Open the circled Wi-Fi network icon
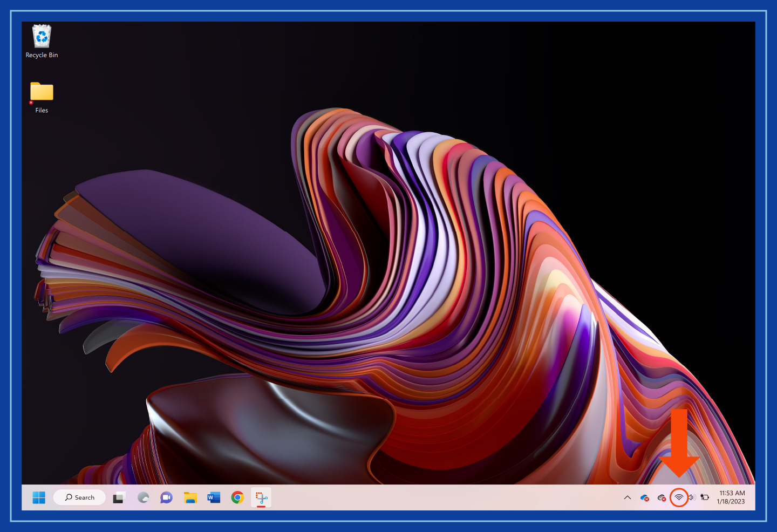Screen dimensions: 777x532 click(679, 497)
